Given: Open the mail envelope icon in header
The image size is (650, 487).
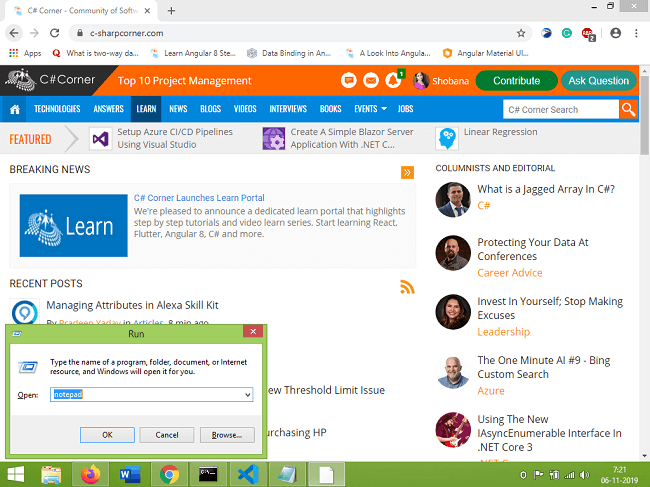Looking at the screenshot, I should pyautogui.click(x=371, y=80).
